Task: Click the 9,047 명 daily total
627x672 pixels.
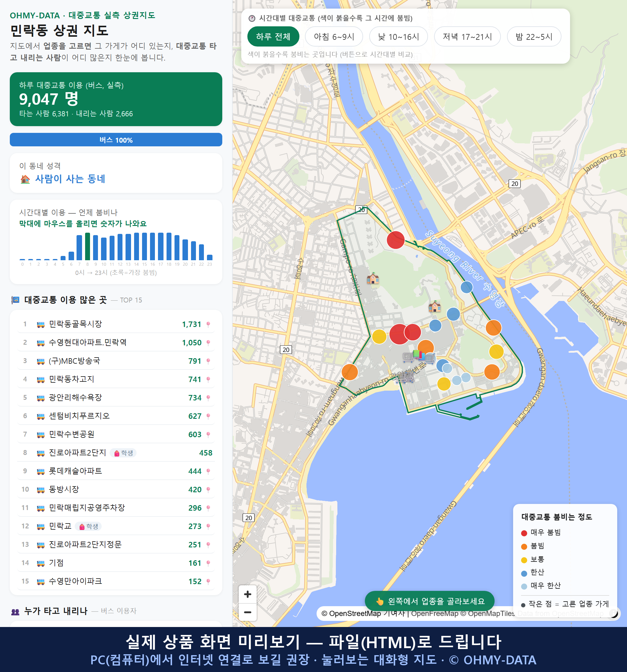Action: [49, 99]
